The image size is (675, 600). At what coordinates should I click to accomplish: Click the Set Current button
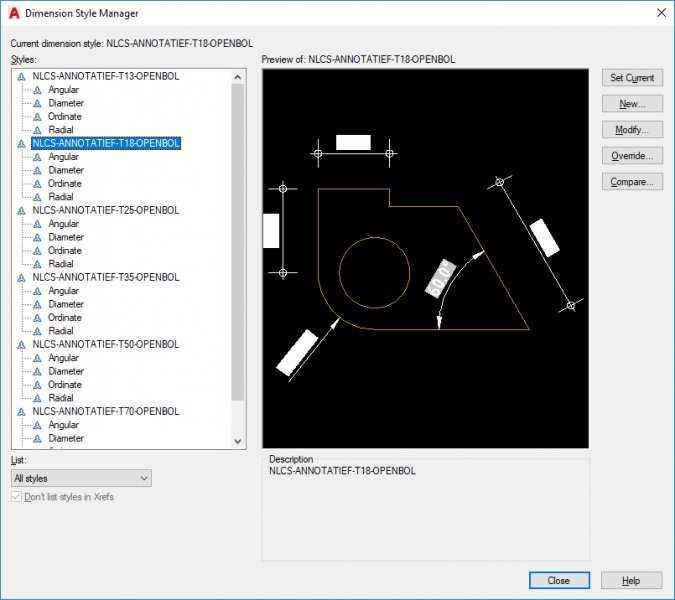point(632,78)
